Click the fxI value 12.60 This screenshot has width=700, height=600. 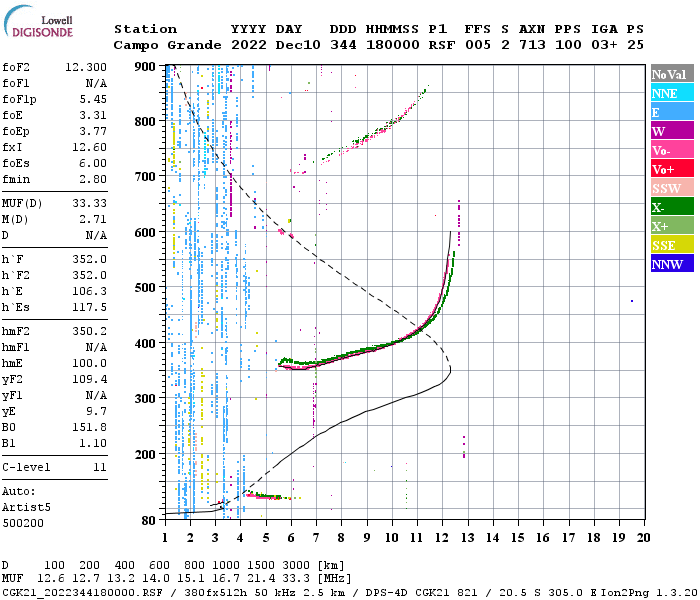pos(90,147)
